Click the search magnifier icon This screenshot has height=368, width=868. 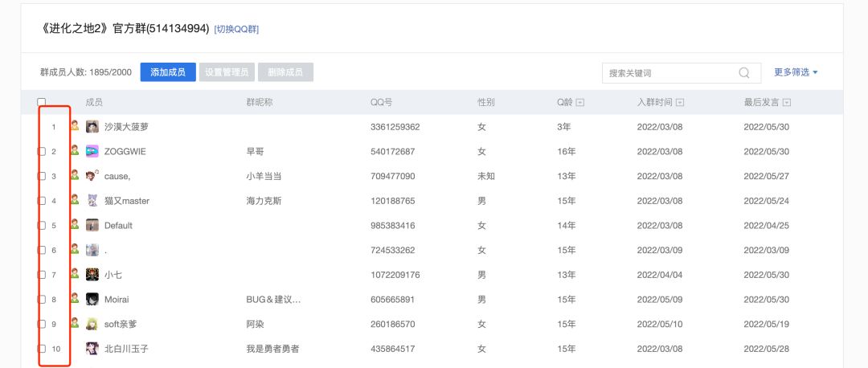743,73
